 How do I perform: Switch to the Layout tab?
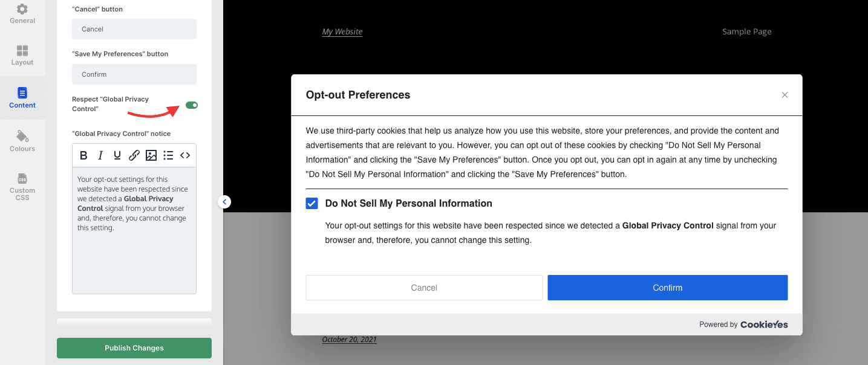tap(22, 56)
